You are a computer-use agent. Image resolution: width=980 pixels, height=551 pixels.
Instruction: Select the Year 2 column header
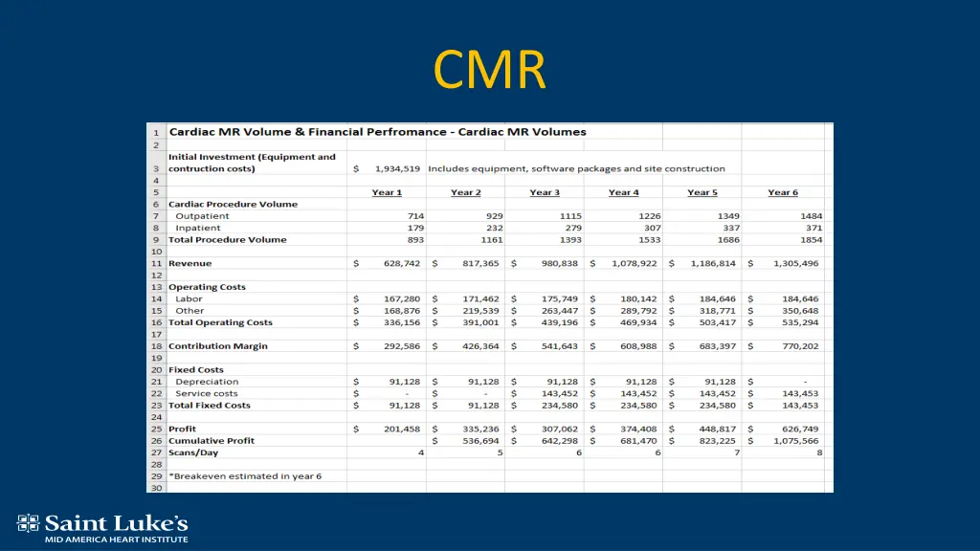tap(466, 192)
